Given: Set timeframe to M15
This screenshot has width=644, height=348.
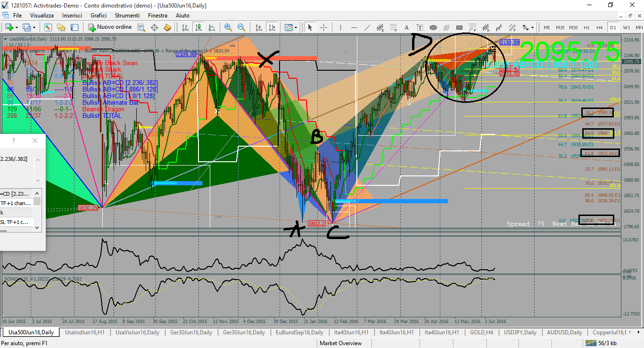Looking at the screenshot, I should pos(560,27).
